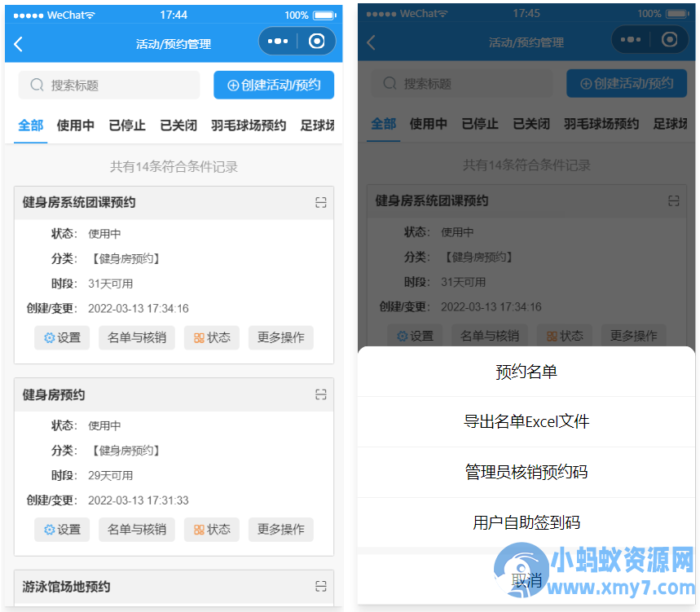Open 状态 for 健身房系统团课预约 on left screen

coord(212,337)
